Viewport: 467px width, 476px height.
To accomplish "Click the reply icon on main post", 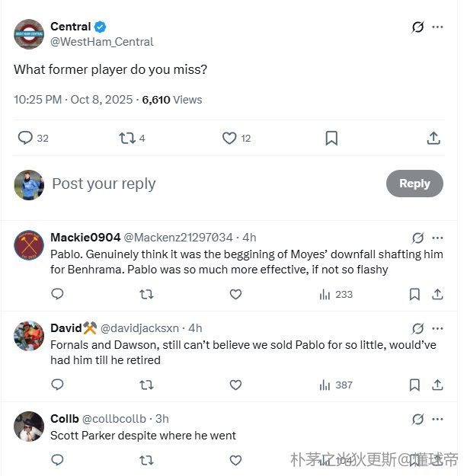I will tap(26, 138).
